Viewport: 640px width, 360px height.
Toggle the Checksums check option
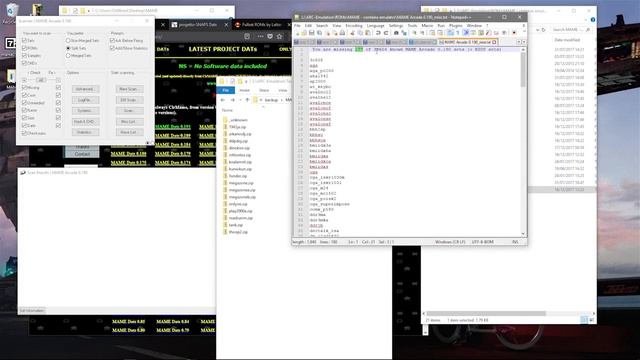(x=24, y=133)
